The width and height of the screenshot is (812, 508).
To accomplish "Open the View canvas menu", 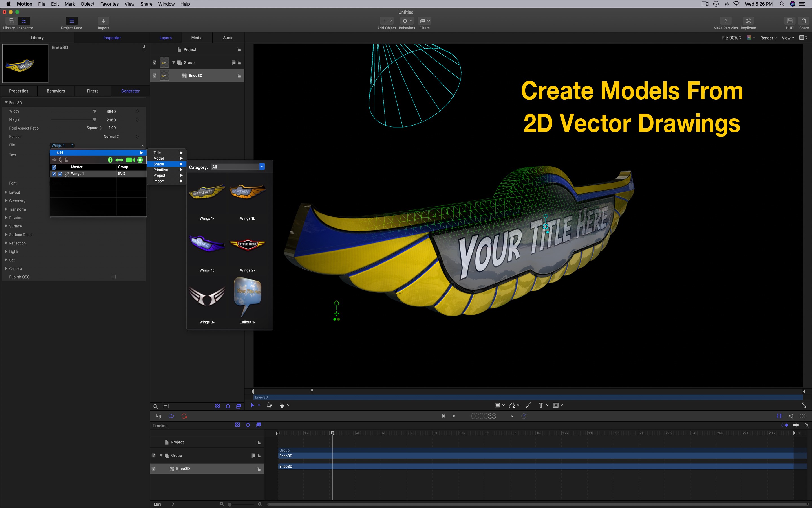I will pos(787,38).
